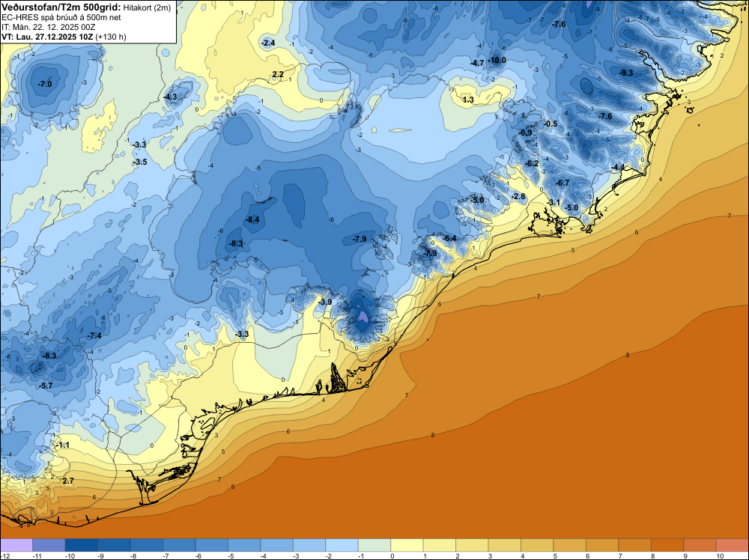The width and height of the screenshot is (749, 560).
Task: Click the '-2.8' temperature label
Action: pos(518,196)
